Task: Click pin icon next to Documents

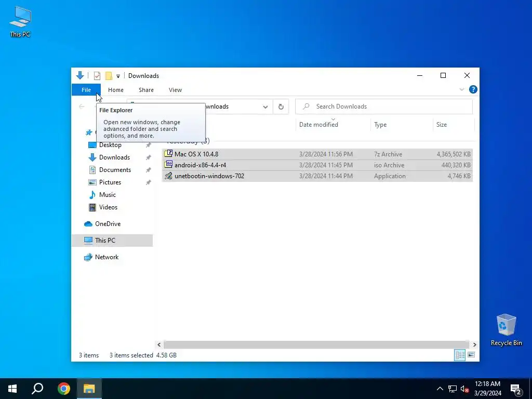Action: point(148,170)
